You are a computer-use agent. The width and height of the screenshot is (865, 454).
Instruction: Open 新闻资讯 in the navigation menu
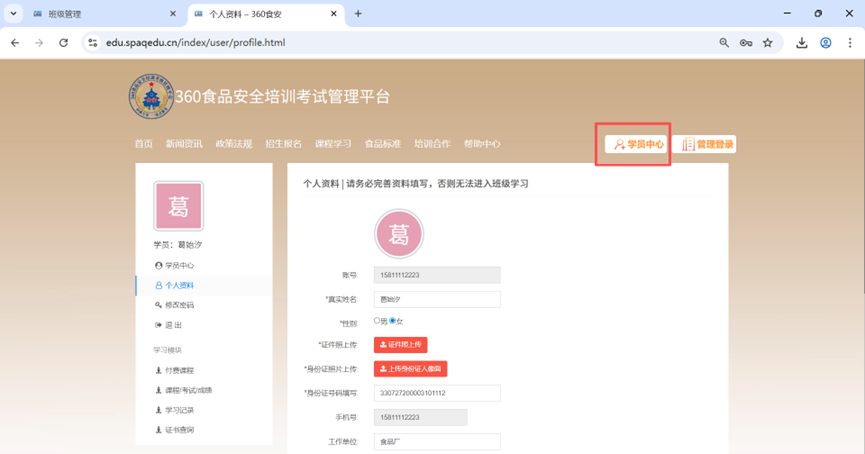tap(184, 144)
